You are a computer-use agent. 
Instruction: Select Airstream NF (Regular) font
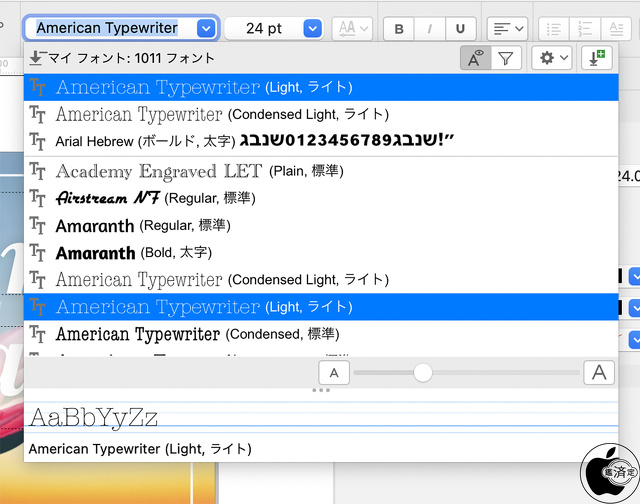click(321, 198)
